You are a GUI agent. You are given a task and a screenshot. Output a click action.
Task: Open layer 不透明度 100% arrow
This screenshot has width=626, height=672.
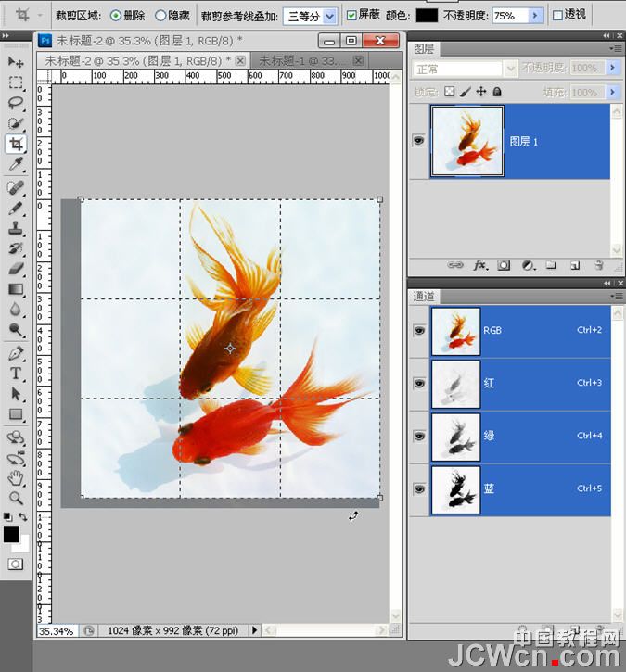[x=612, y=68]
